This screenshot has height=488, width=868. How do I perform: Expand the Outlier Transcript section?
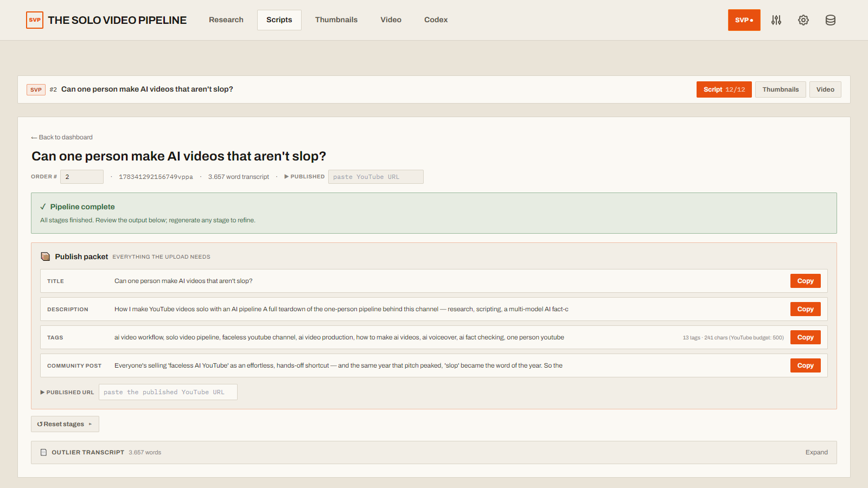point(816,452)
